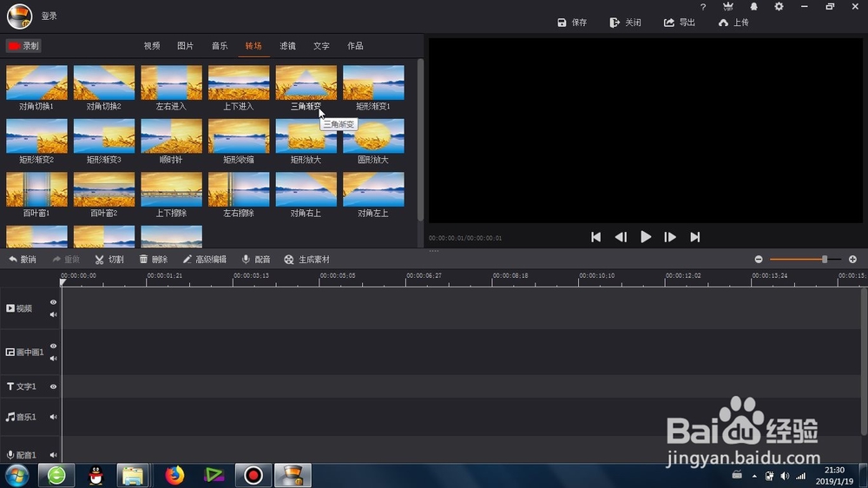868x488 pixels.
Task: Open Firefox from the taskbar
Action: pyautogui.click(x=174, y=475)
